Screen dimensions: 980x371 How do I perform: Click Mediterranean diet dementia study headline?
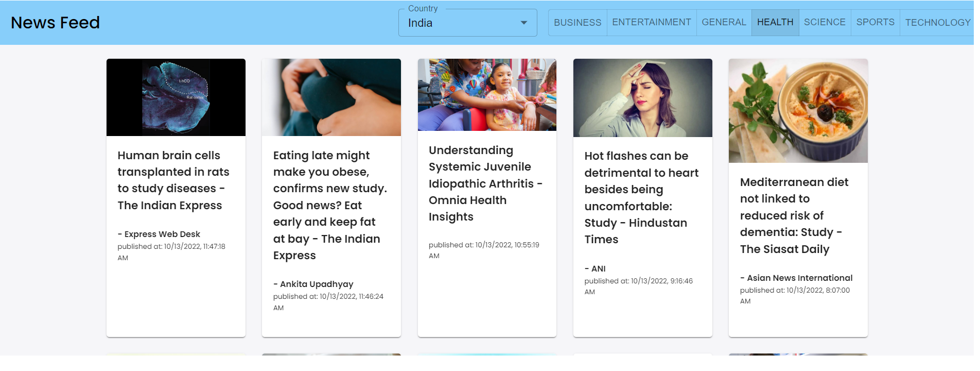794,215
